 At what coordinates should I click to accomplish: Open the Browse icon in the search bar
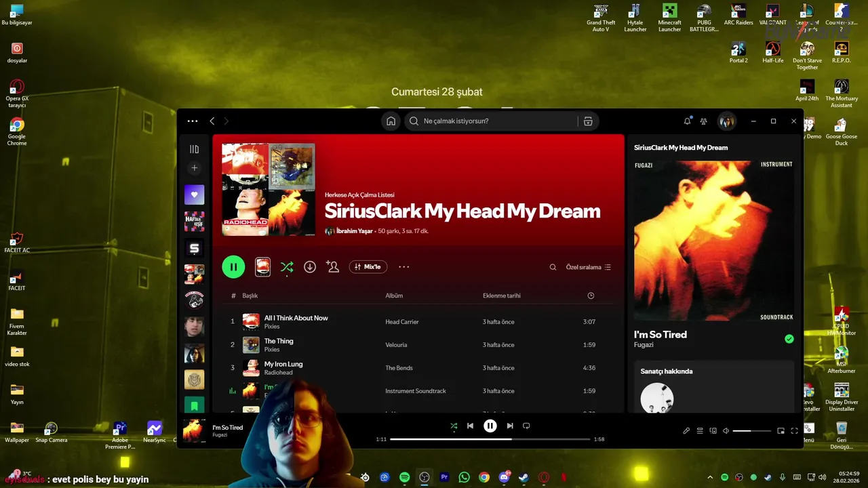588,121
